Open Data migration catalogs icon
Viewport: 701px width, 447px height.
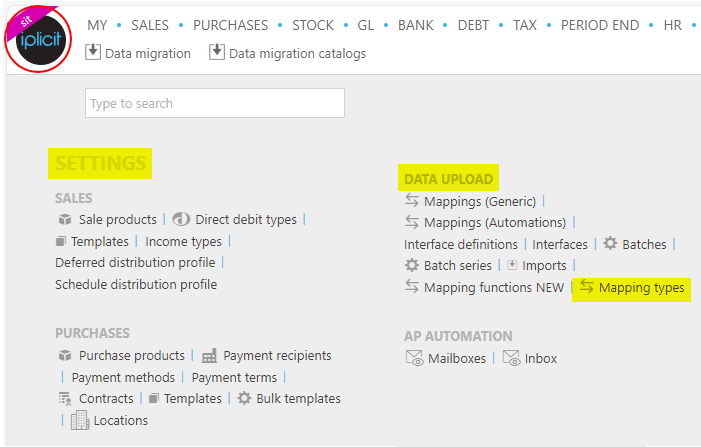pos(217,52)
